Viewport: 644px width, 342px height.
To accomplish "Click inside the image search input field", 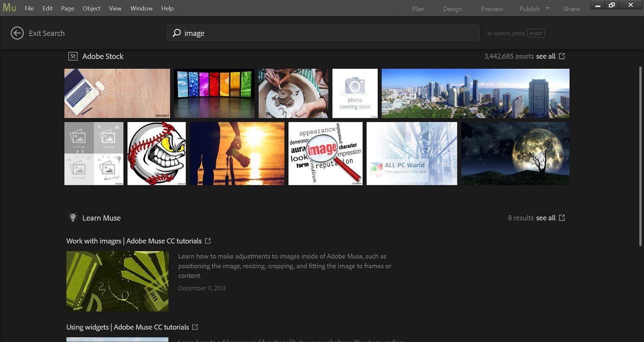I will [x=293, y=33].
